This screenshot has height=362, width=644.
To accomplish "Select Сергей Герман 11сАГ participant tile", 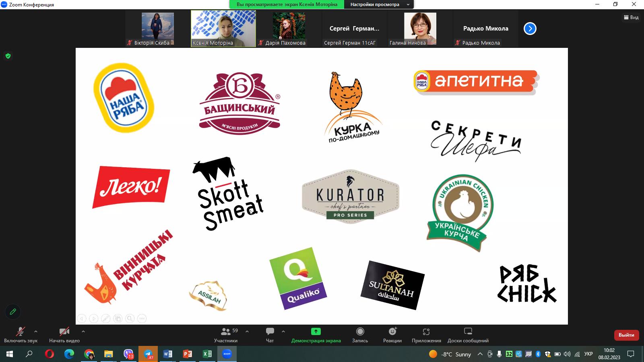I will pos(355,29).
